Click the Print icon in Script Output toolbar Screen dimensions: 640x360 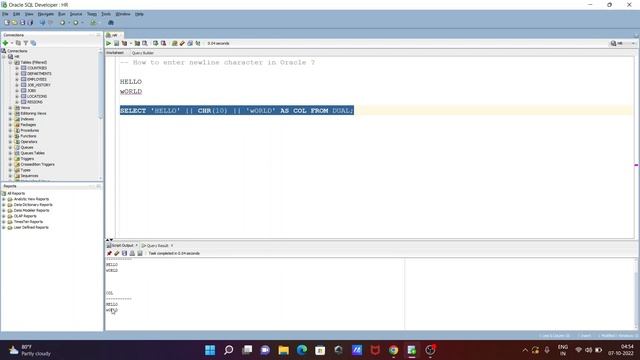click(x=132, y=253)
